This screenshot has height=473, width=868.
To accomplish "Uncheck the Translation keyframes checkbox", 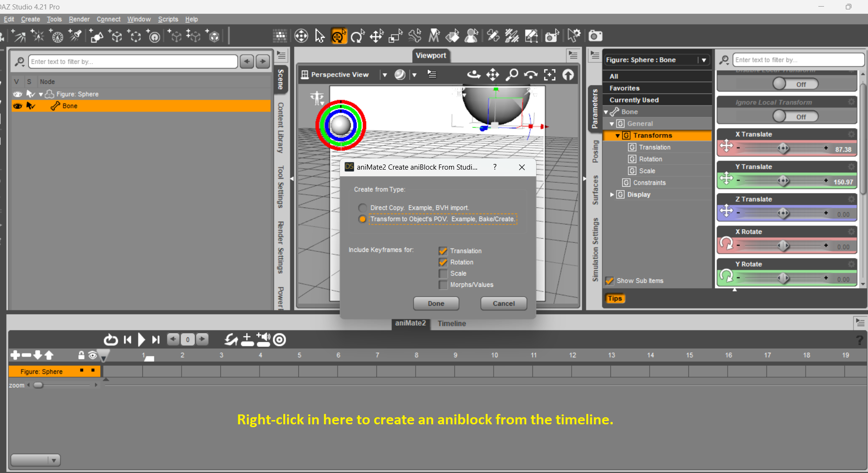I will (443, 251).
